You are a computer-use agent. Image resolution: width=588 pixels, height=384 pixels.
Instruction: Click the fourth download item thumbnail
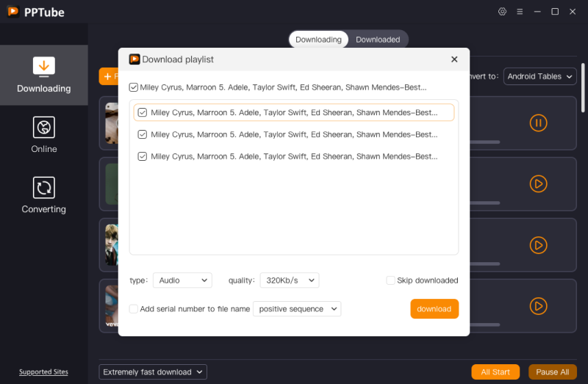(112, 306)
